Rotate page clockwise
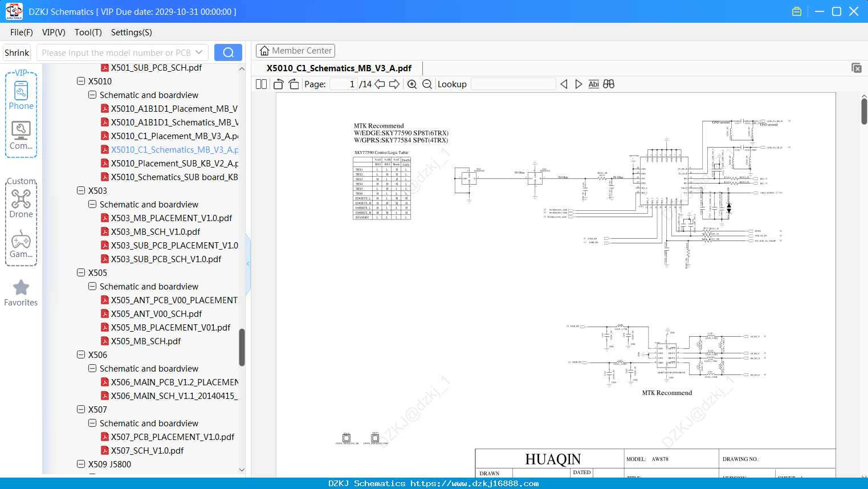The image size is (868, 489). click(294, 84)
